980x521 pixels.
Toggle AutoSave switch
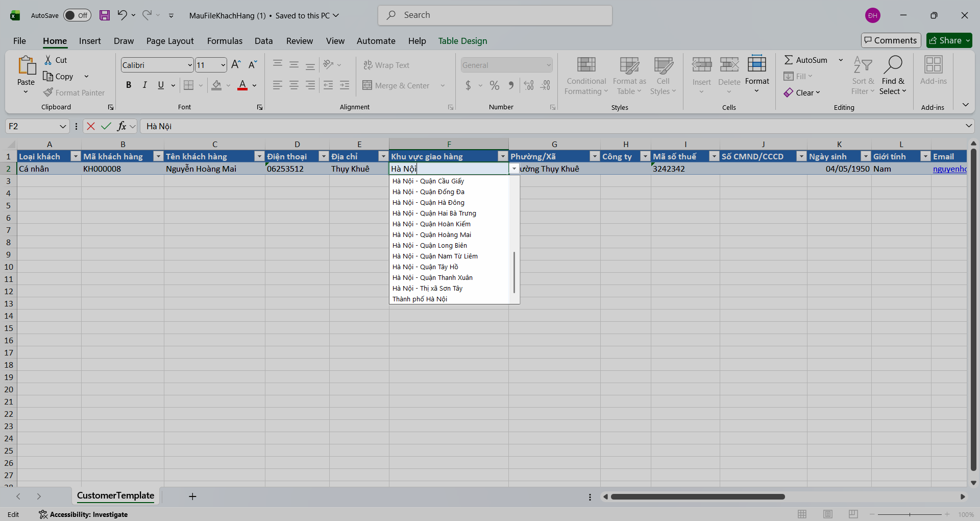[77, 15]
